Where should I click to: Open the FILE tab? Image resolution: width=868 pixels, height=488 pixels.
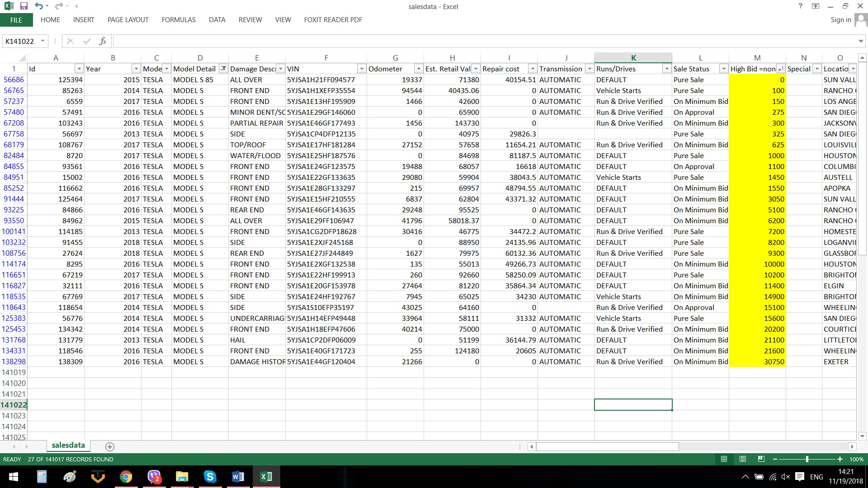coord(16,20)
